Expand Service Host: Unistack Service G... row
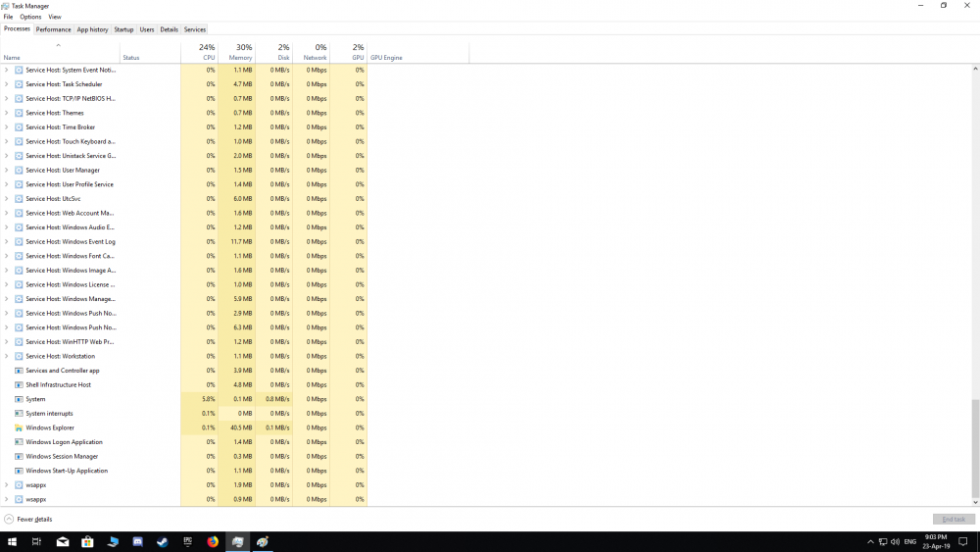 click(6, 156)
